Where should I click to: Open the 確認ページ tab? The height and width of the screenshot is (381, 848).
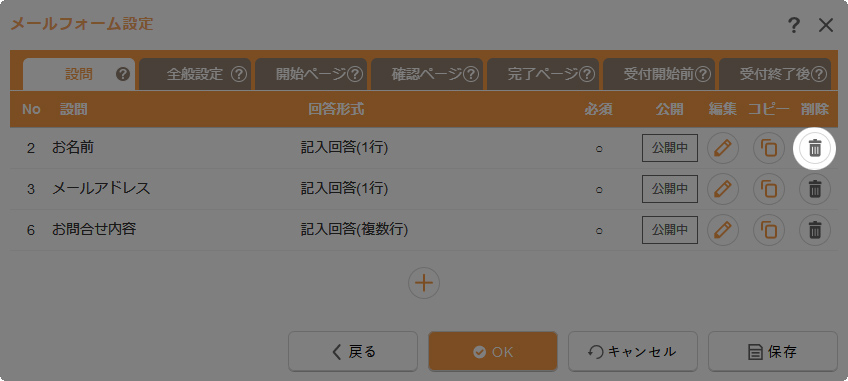(427, 74)
